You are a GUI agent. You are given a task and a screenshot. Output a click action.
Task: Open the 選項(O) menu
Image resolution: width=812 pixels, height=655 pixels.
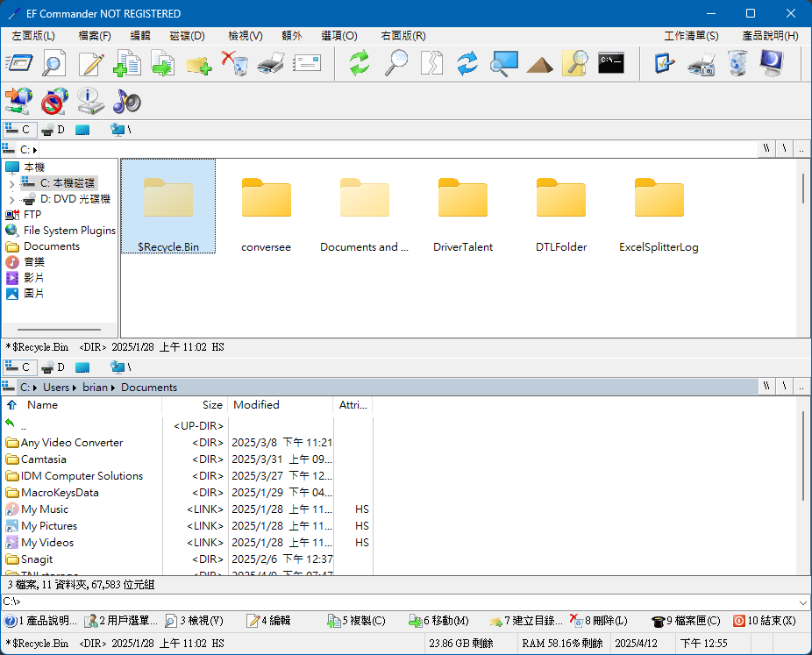click(338, 36)
